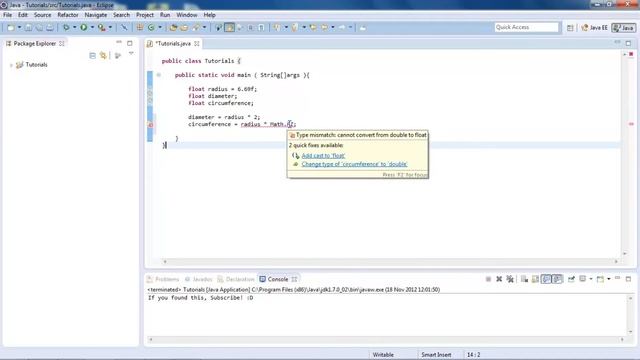Expand the Tutorials project tree node
640x360 pixels.
coord(11,65)
